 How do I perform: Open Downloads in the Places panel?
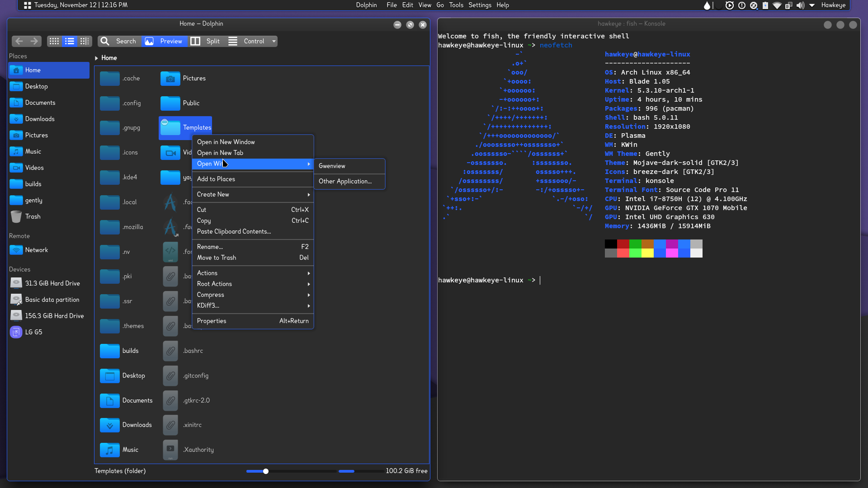point(49,119)
